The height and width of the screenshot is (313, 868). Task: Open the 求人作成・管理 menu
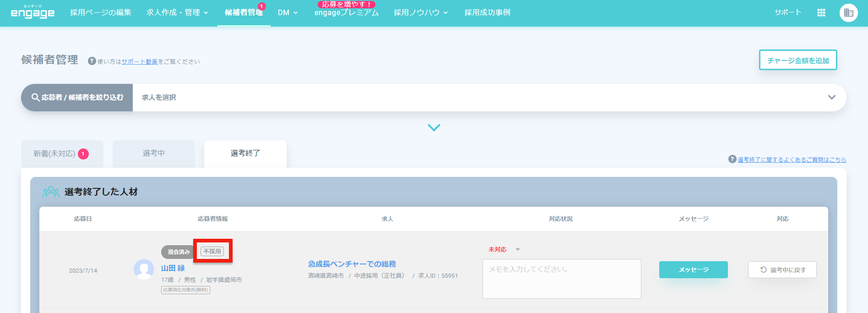pyautogui.click(x=177, y=12)
